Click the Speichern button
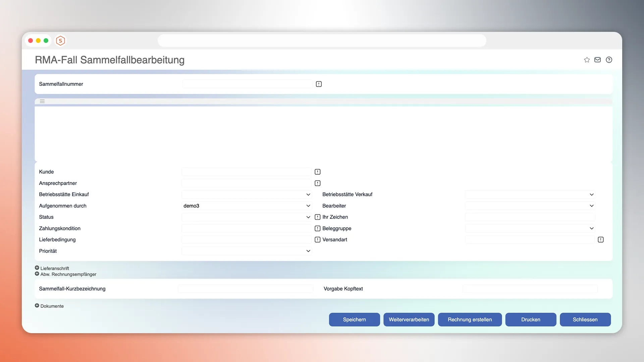644x362 pixels. point(354,319)
